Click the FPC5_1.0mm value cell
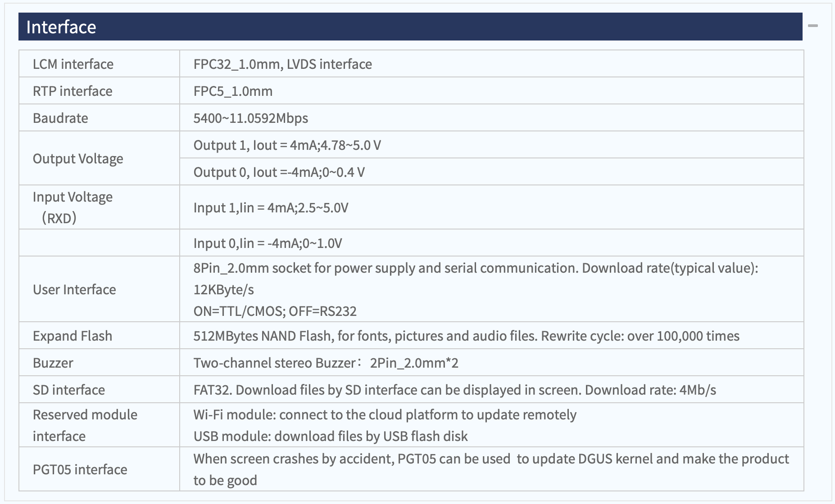Viewport: 835px width, 504px height. pos(492,91)
